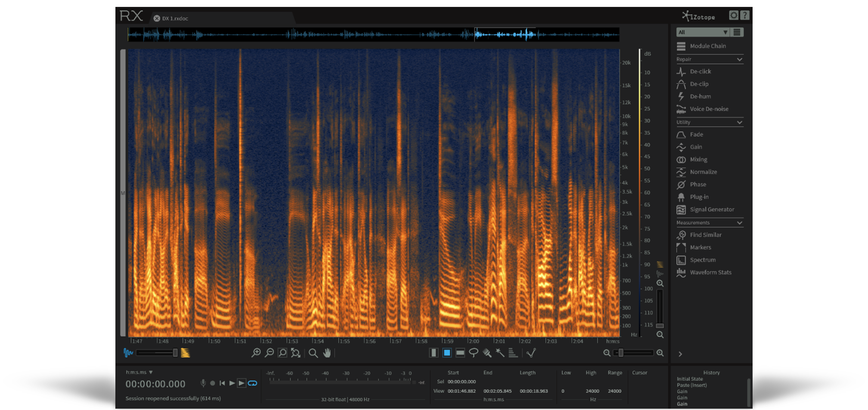Open iZotope settings gear

pyautogui.click(x=734, y=16)
